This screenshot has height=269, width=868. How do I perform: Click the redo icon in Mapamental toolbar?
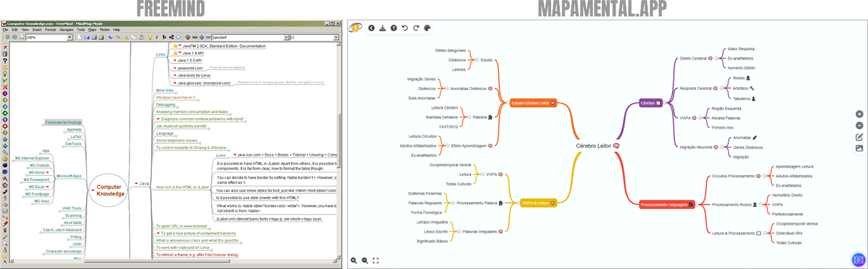coord(416,28)
